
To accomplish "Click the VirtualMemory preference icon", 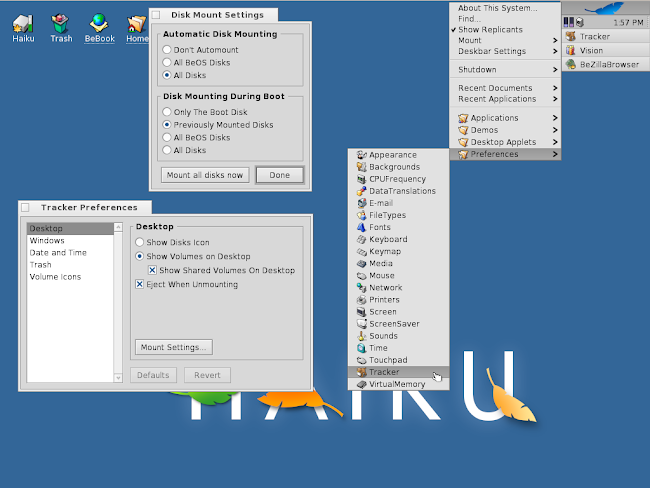I will coord(361,384).
